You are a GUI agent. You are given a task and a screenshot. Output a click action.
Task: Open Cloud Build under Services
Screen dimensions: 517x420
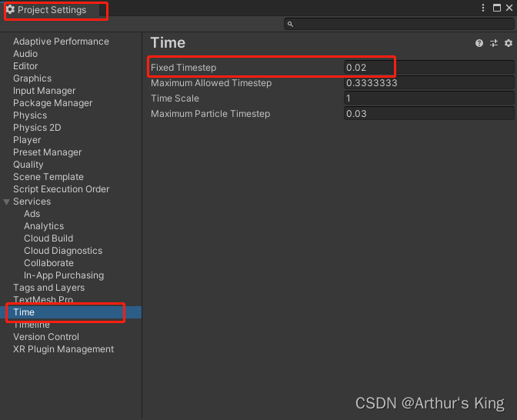48,238
